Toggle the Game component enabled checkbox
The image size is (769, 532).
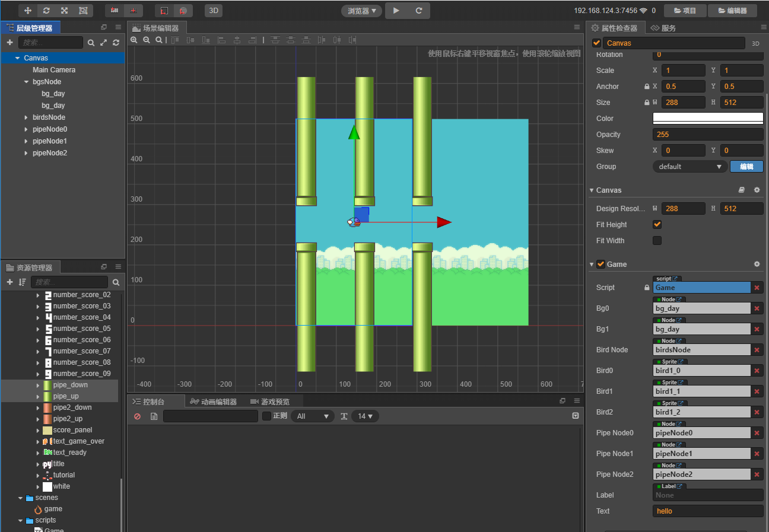click(x=600, y=264)
